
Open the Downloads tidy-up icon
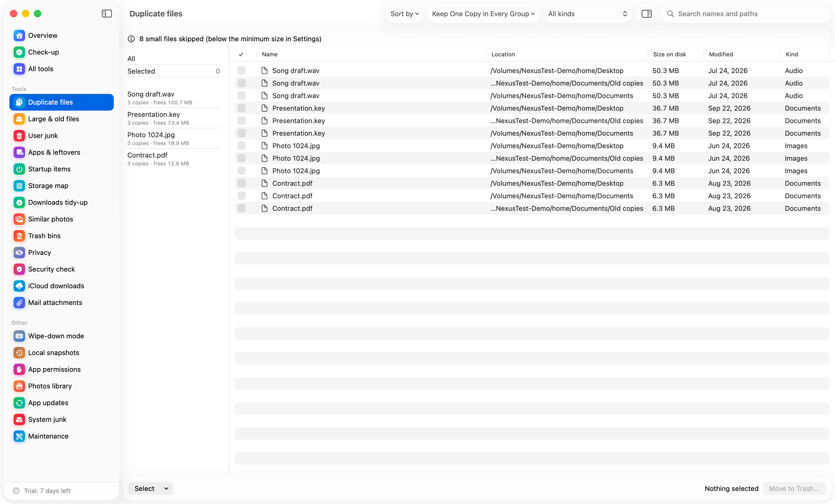click(x=19, y=202)
